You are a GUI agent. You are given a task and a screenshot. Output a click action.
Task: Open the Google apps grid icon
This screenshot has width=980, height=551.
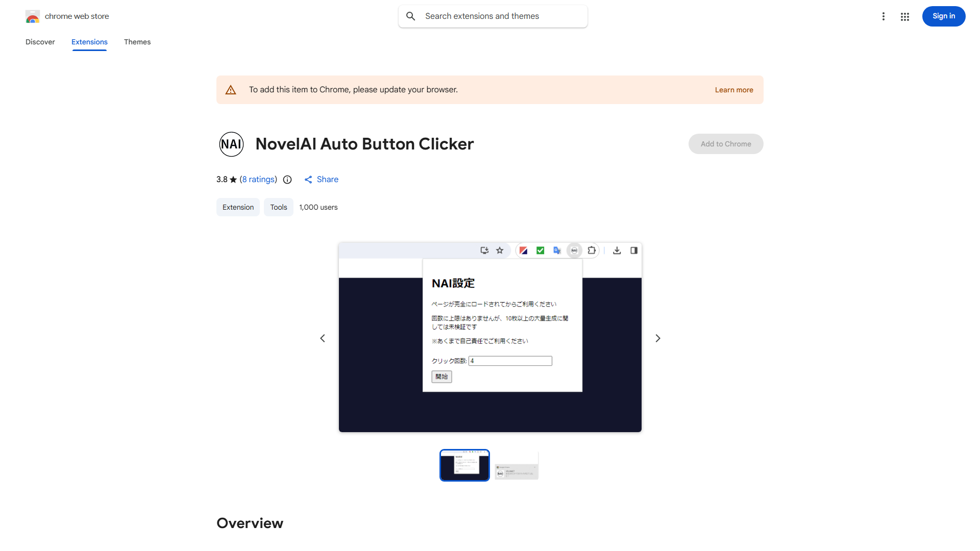click(x=904, y=16)
